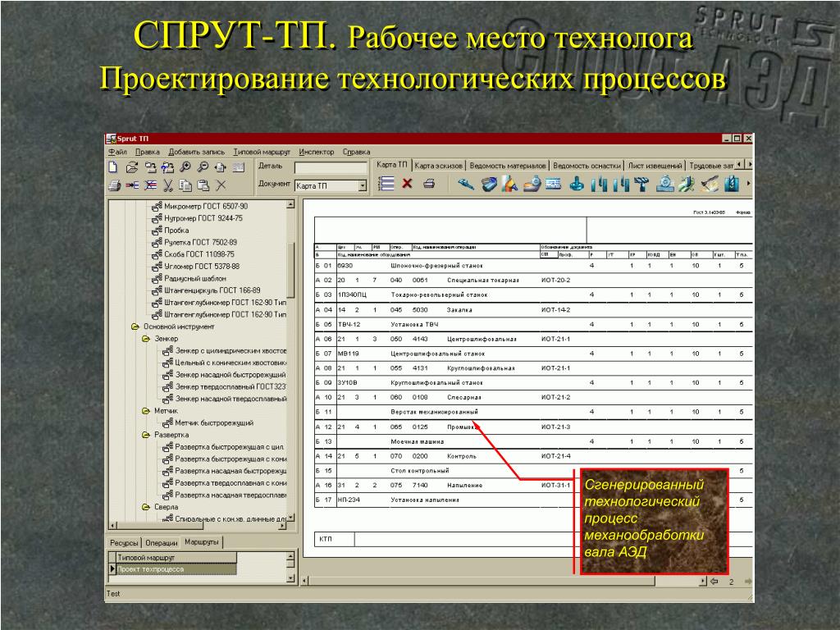Expand the toolbar overflow arrow
This screenshot has width=840, height=630.
pos(748,184)
